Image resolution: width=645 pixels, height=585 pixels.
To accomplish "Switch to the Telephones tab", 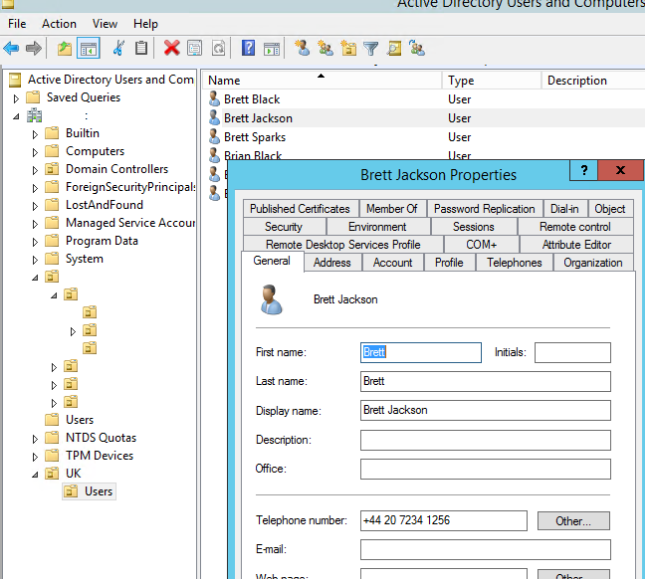I will click(514, 262).
